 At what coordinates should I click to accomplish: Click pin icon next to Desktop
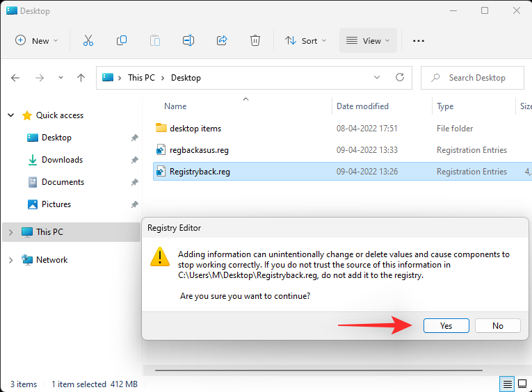pos(135,138)
